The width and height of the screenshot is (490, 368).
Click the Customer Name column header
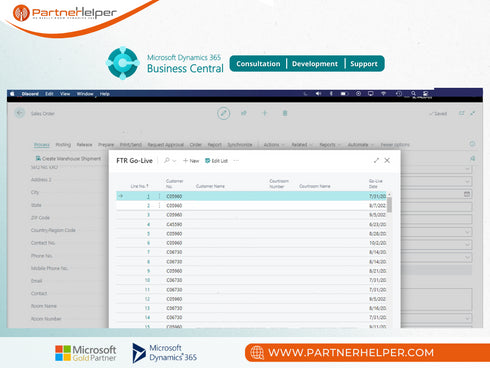(210, 186)
